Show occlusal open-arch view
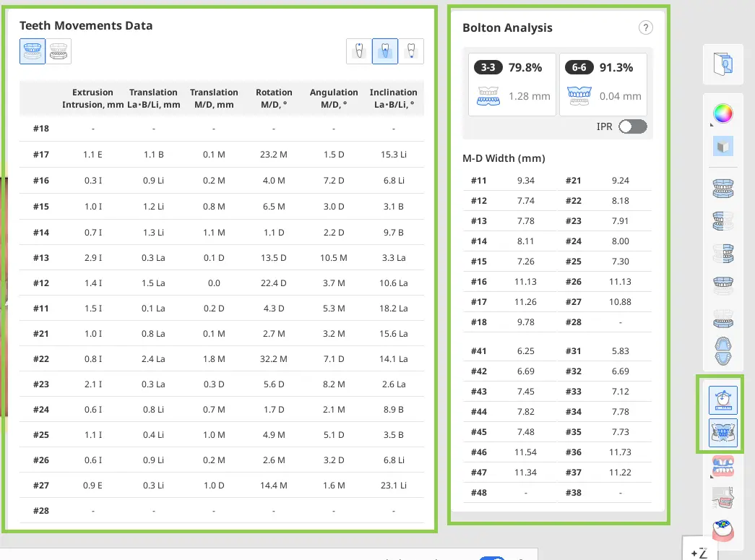 [722, 351]
